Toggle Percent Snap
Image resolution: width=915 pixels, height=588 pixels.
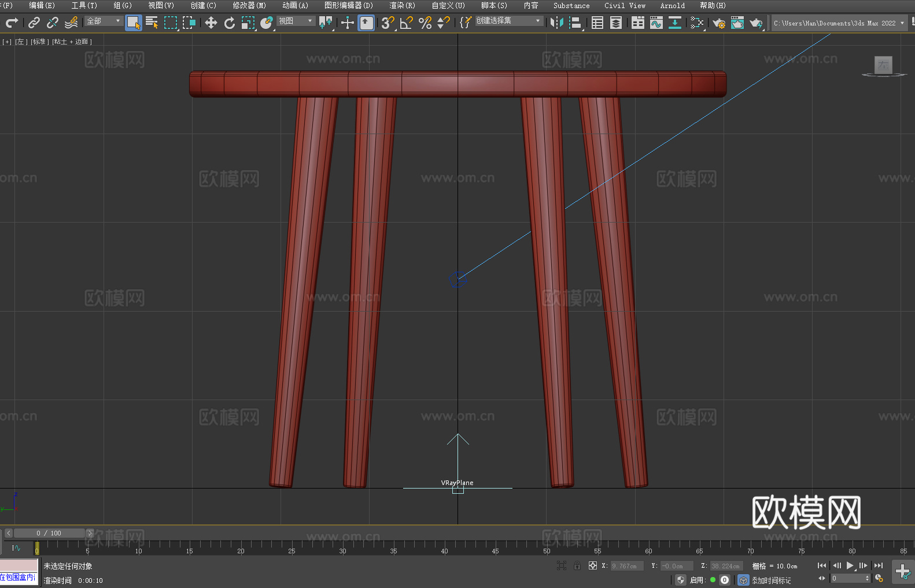425,23
